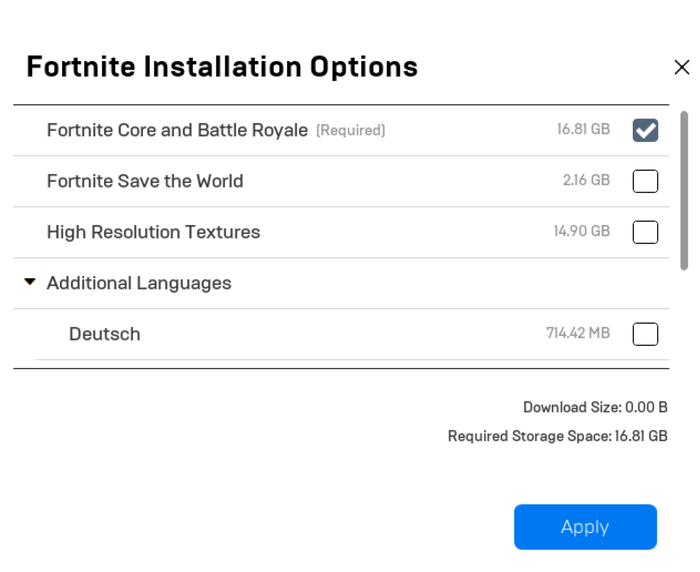Click the (Required) tag text

click(350, 130)
